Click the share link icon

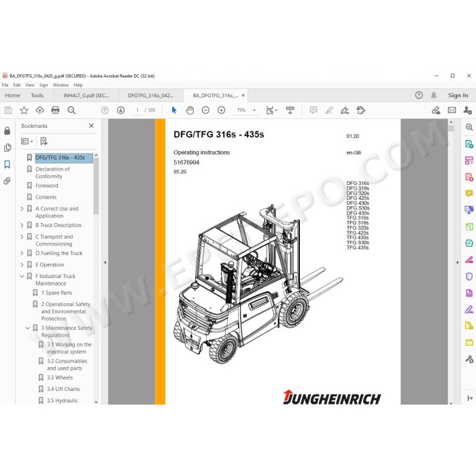point(436,110)
